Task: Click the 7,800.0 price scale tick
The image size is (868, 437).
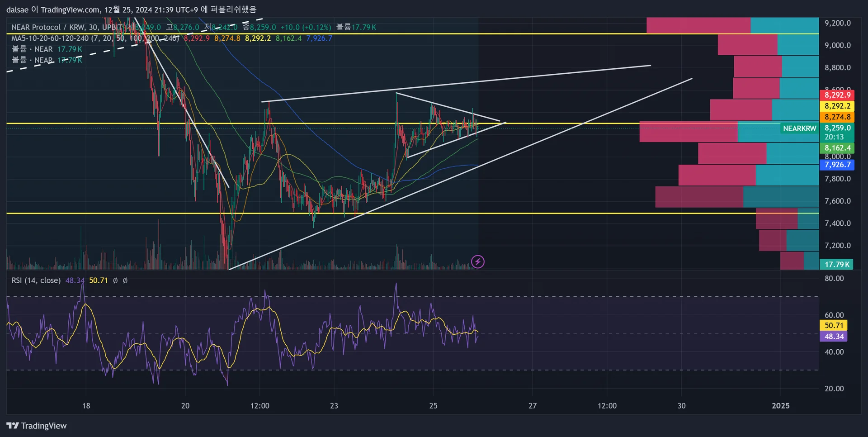Action: pos(837,179)
